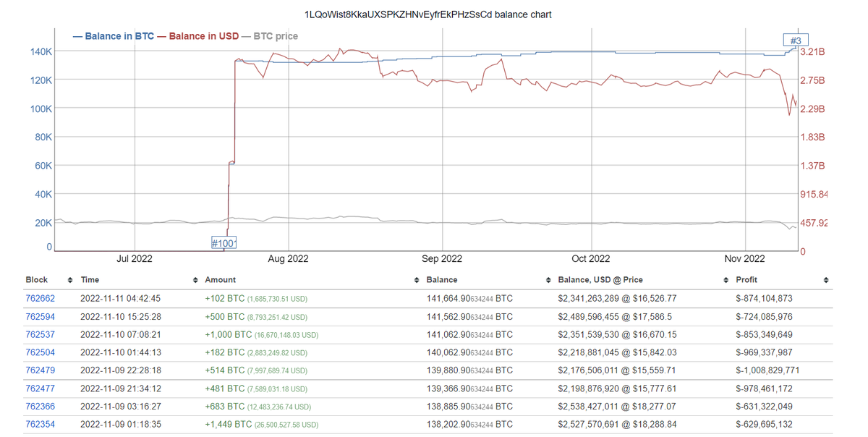Screen dimensions: 868x437
Task: Select the +102 BTC amount cell
Action: pos(256,298)
